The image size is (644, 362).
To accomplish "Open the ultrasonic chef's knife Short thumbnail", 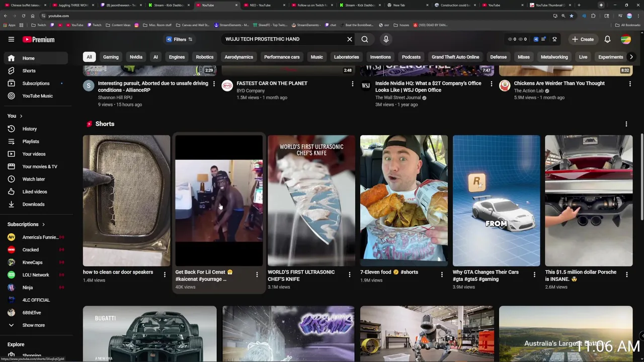I will pyautogui.click(x=311, y=200).
